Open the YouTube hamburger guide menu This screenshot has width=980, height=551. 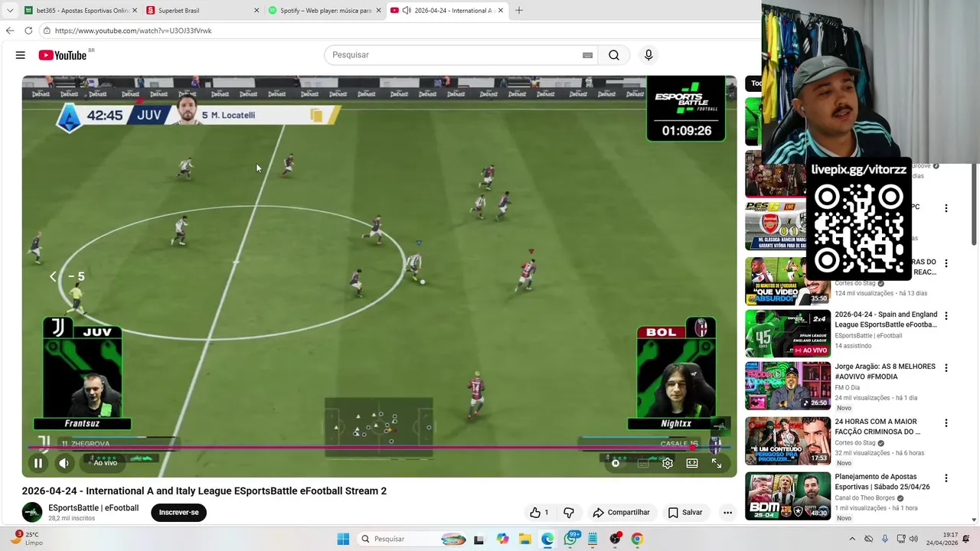(21, 55)
